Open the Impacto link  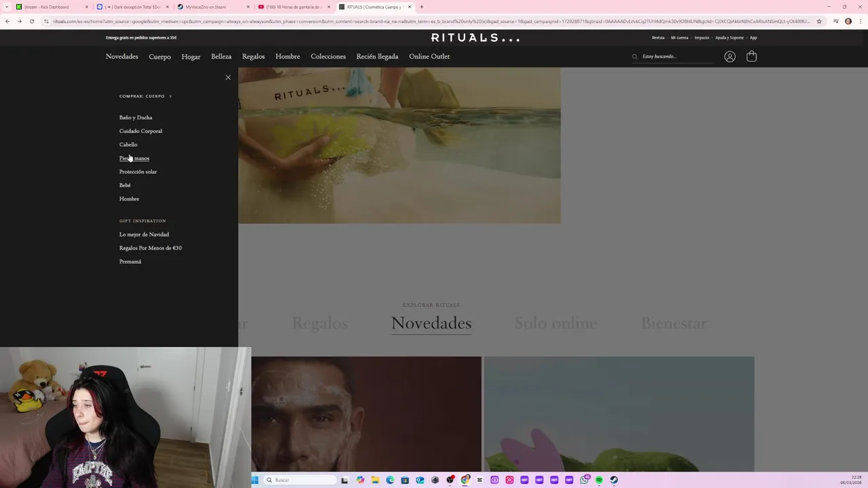[702, 38]
